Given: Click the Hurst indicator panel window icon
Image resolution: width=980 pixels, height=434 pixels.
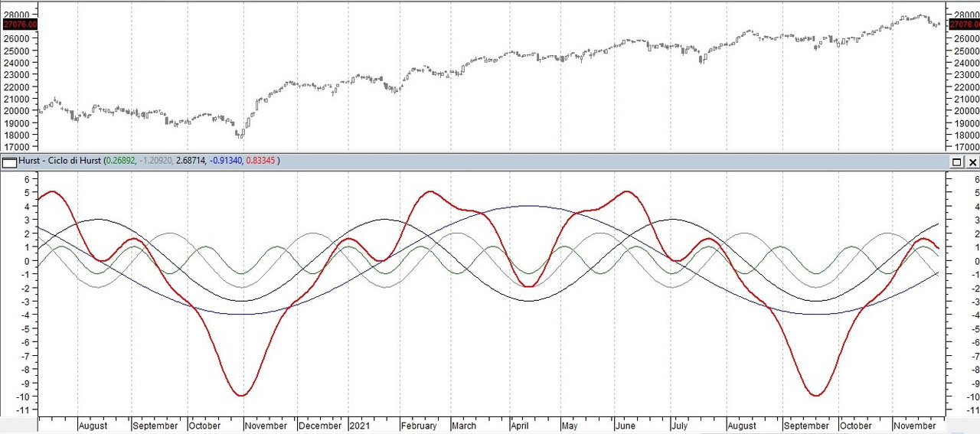Looking at the screenshot, I should click(9, 162).
